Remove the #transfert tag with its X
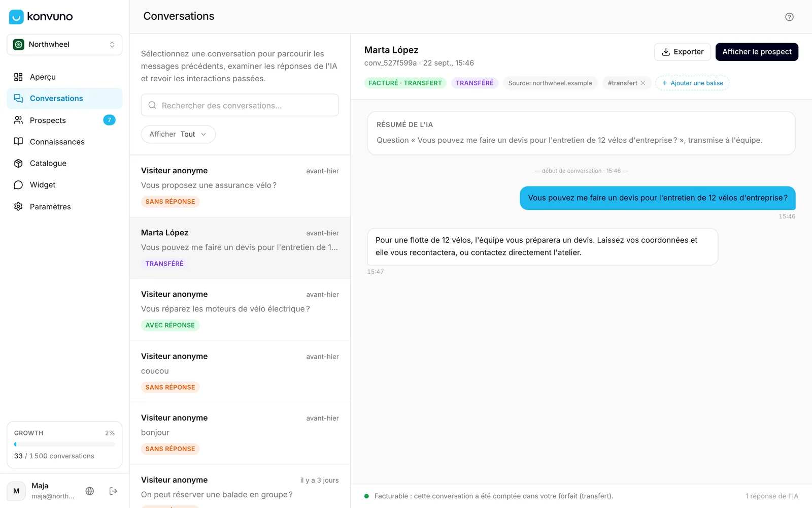 point(642,83)
